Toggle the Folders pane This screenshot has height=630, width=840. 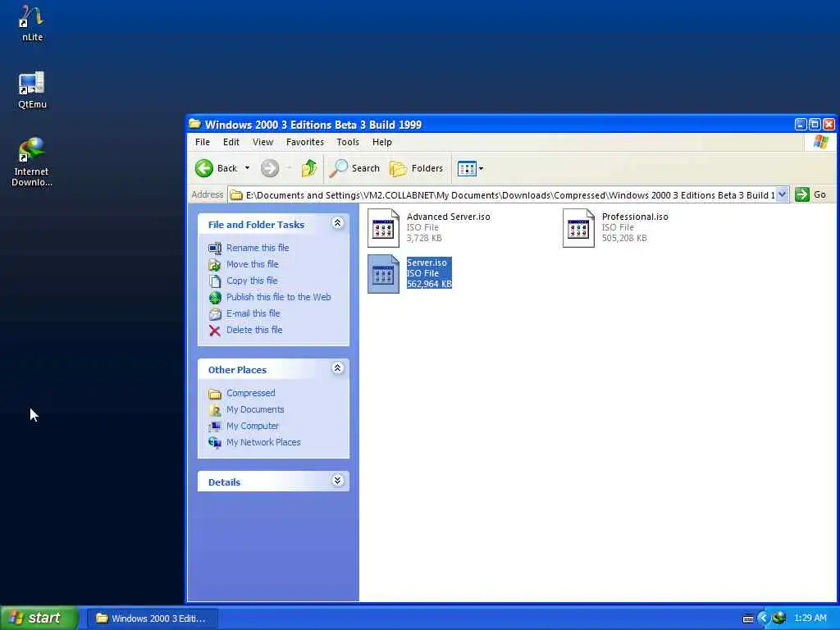pos(416,168)
